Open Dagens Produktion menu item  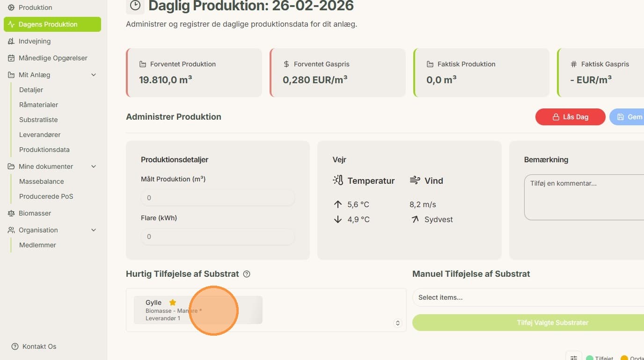52,24
